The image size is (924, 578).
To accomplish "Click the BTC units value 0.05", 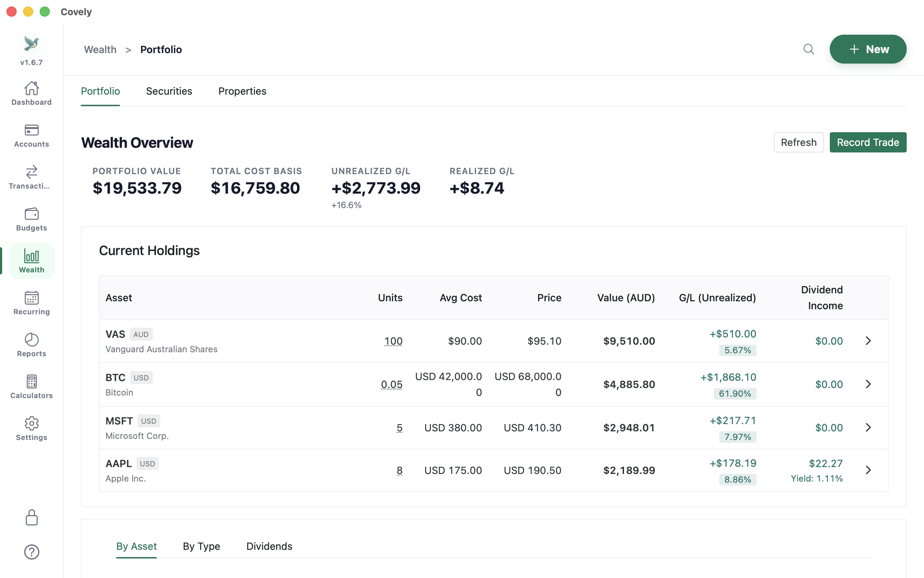I will 391,384.
